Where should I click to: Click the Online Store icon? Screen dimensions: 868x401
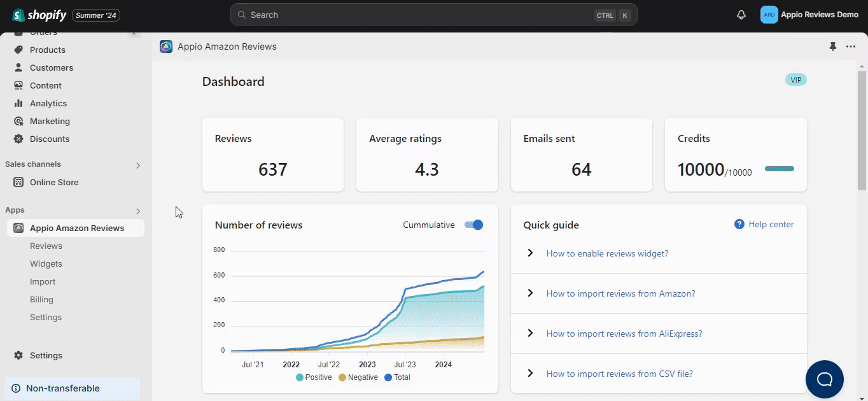tap(18, 182)
